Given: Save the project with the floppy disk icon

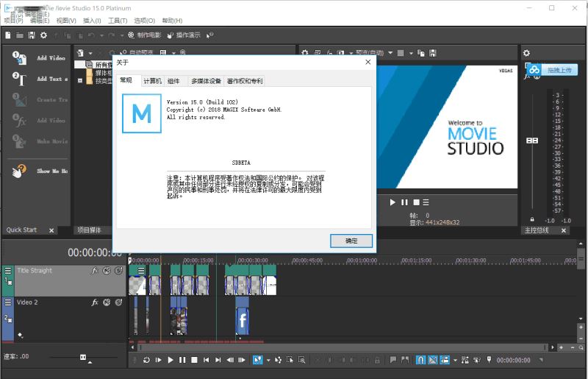Looking at the screenshot, I should coord(32,35).
